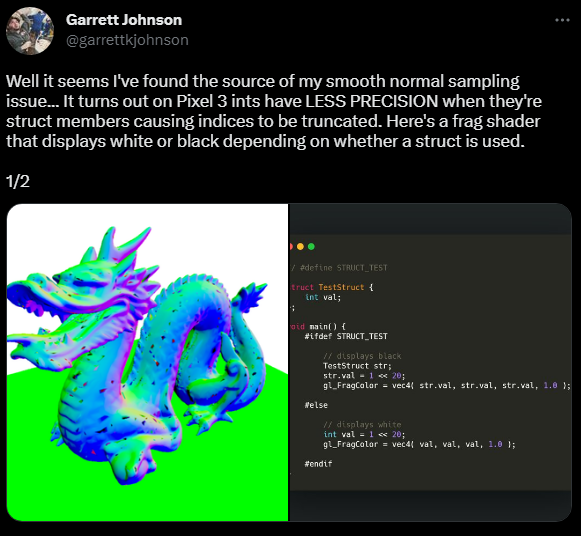The image size is (581, 536).
Task: Click the int val = 1 << 20 line
Action: point(364,435)
